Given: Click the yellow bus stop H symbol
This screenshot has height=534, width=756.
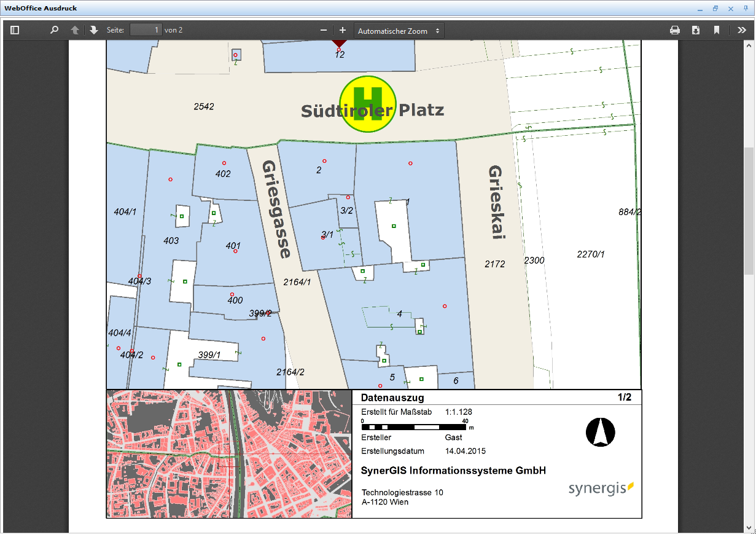Looking at the screenshot, I should (369, 104).
